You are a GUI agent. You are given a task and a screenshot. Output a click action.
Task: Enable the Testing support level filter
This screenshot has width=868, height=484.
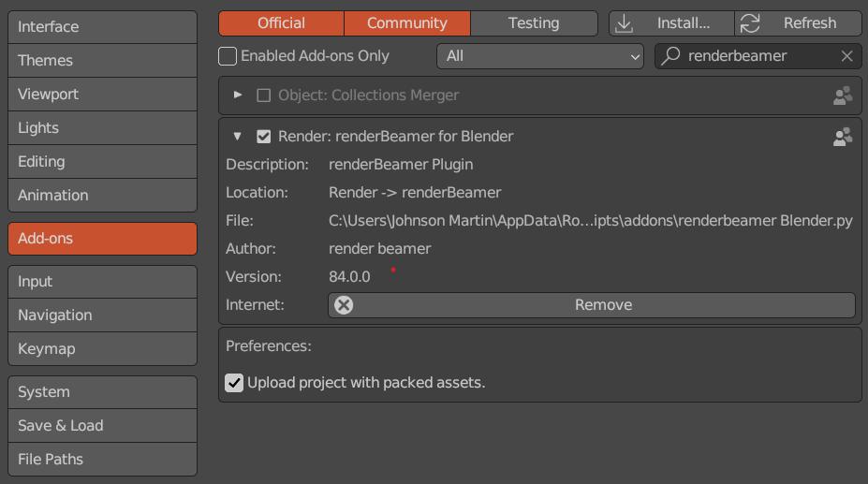[534, 23]
